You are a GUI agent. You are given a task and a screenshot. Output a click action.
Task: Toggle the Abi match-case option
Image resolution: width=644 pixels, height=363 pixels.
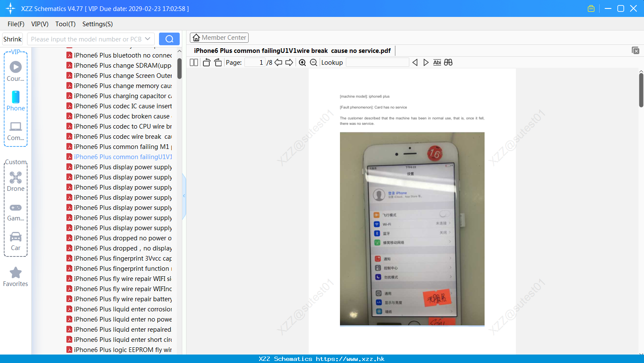pyautogui.click(x=437, y=63)
